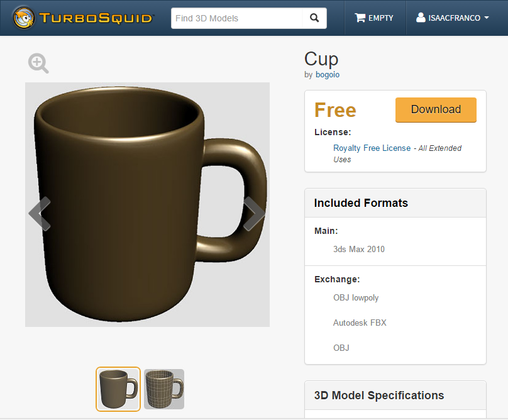Click the Included Formats panel header
The image size is (508, 420).
tap(395, 203)
